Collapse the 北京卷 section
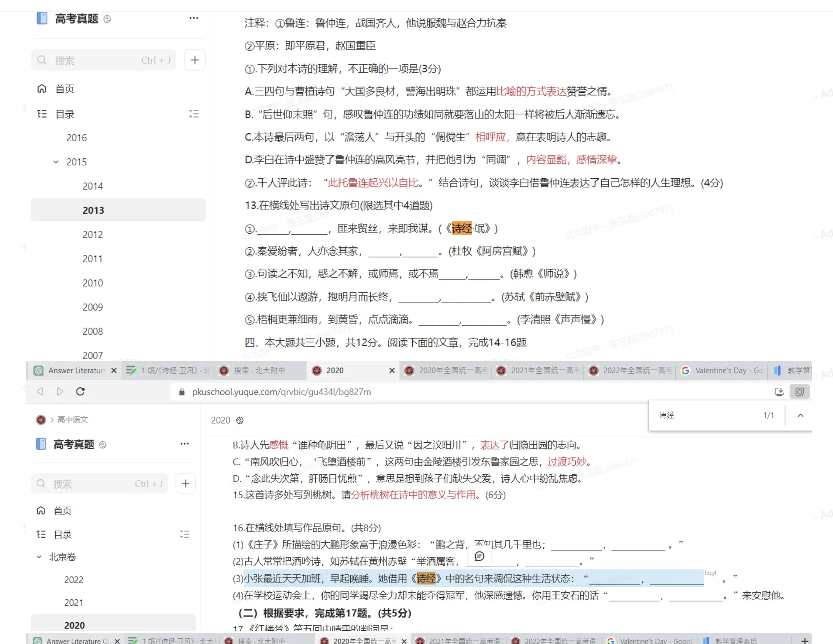This screenshot has height=644, width=833. [39, 556]
